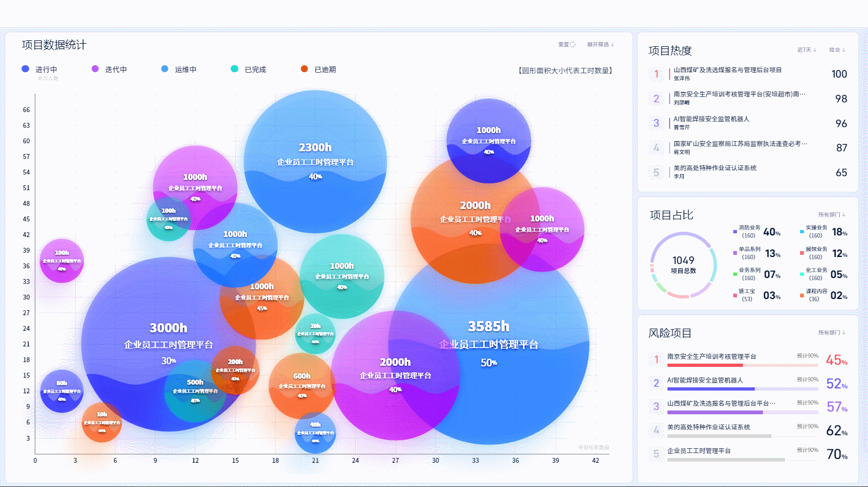Image resolution: width=868 pixels, height=487 pixels.
Task: Open risk project 企业员工工时管理平台 in 风险项目
Action: (x=699, y=451)
